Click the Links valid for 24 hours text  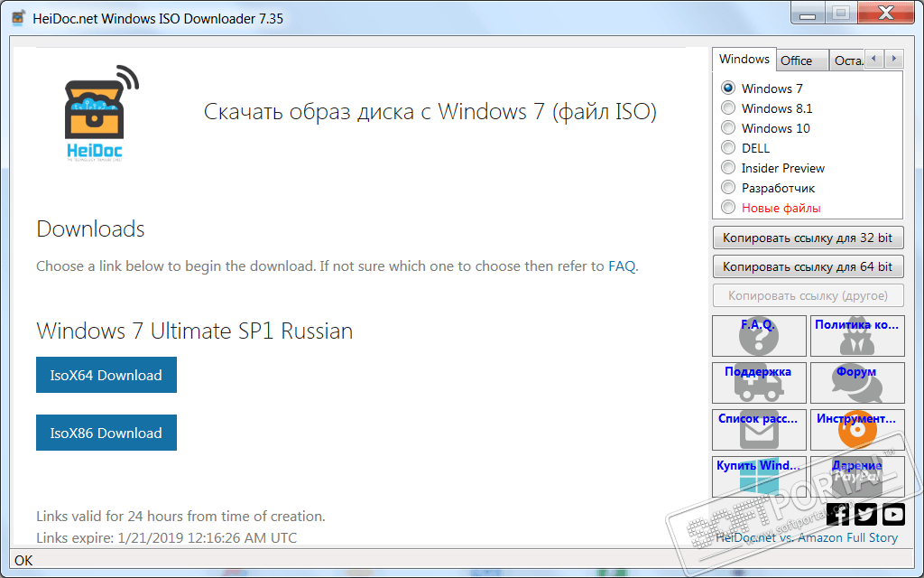[x=180, y=516]
